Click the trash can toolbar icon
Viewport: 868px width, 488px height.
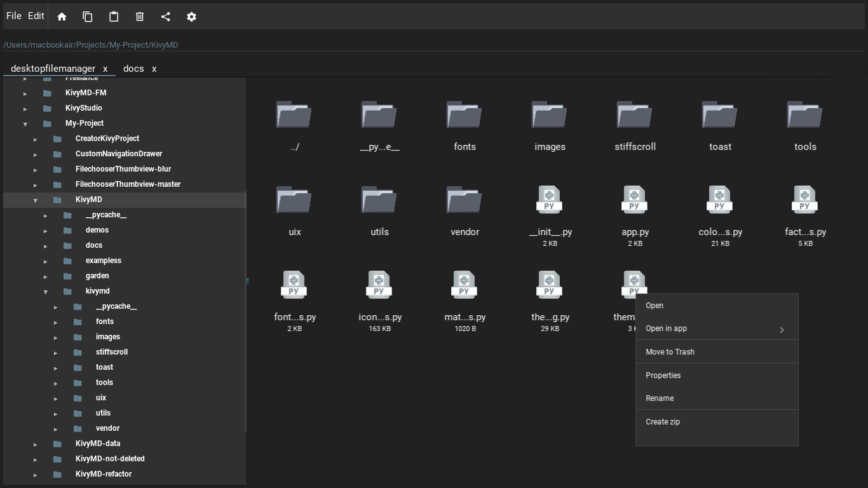pyautogui.click(x=140, y=17)
